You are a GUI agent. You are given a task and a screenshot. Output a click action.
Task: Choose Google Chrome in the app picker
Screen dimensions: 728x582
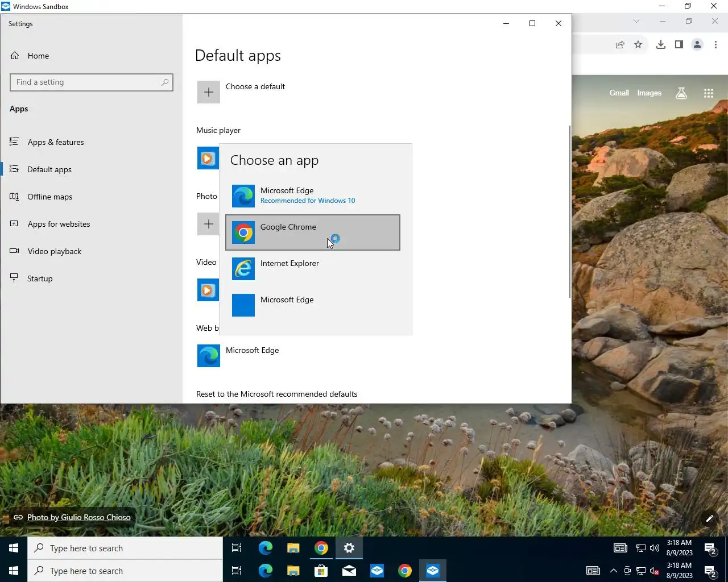click(x=313, y=232)
